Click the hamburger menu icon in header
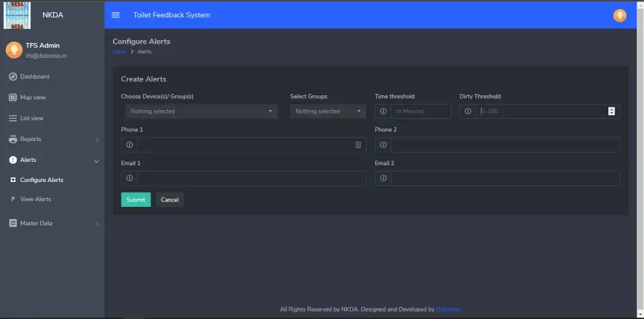Image resolution: width=644 pixels, height=319 pixels. (116, 15)
